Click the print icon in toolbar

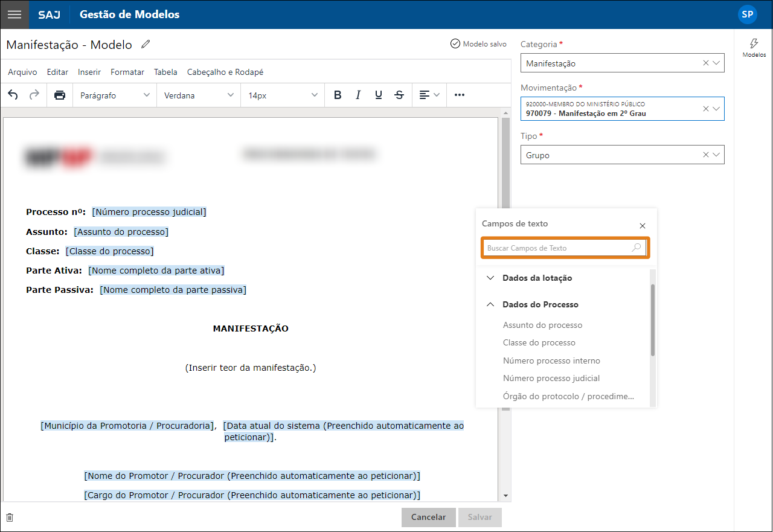(59, 95)
